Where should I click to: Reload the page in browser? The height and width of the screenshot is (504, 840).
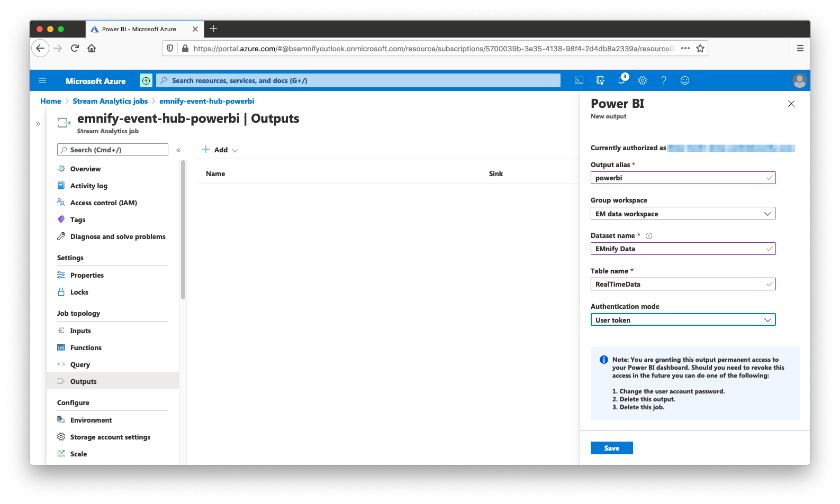pos(75,48)
